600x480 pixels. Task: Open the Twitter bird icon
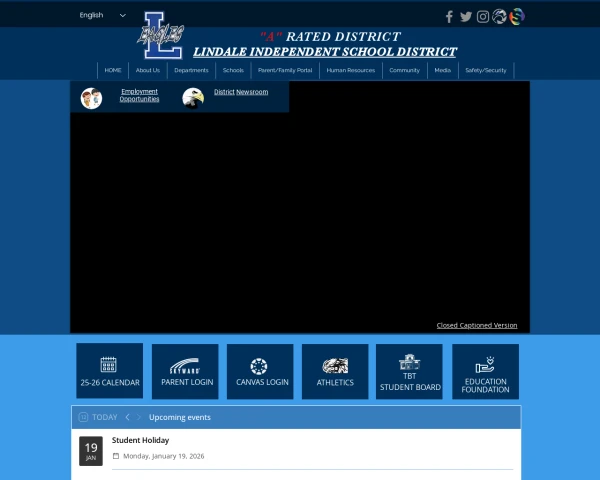466,17
